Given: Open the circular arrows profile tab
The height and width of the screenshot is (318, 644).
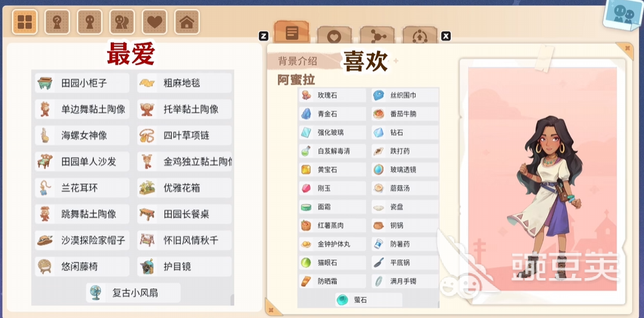Looking at the screenshot, I should coord(420,35).
